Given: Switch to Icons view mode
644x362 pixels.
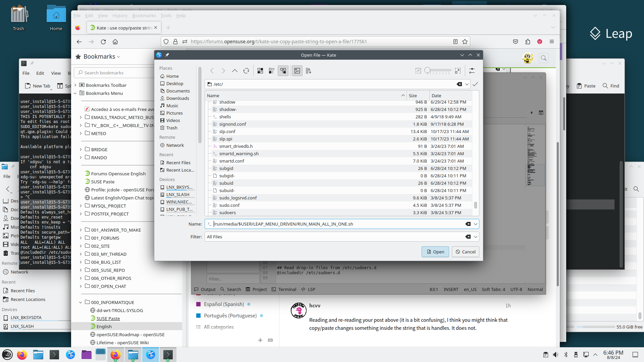Looking at the screenshot, I should click(260, 71).
